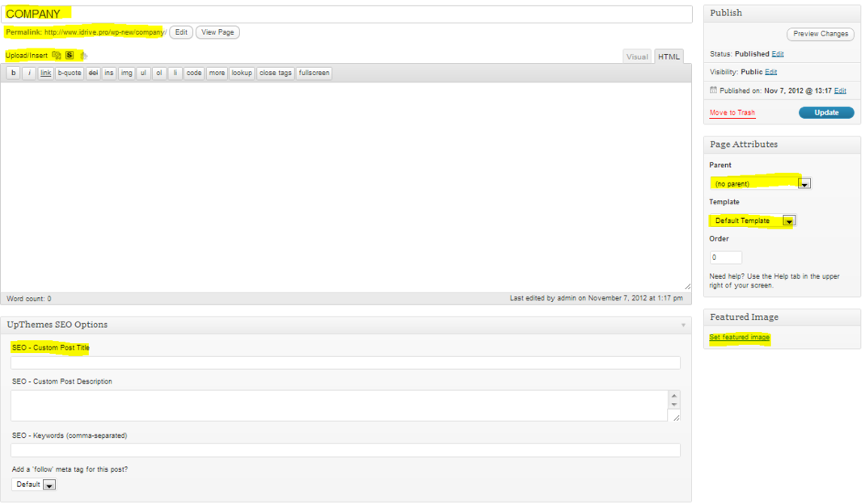Collapse the UpThemes SEO Options panel

682,325
